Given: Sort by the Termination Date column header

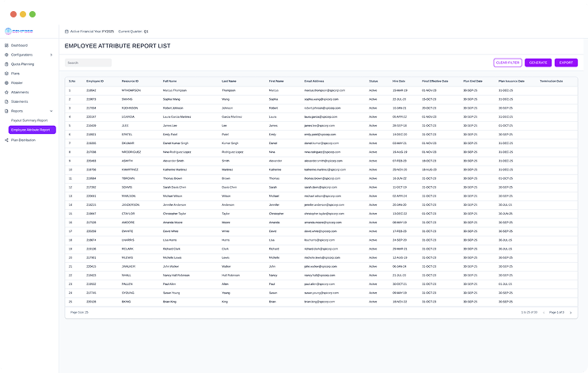Looking at the screenshot, I should point(552,81).
